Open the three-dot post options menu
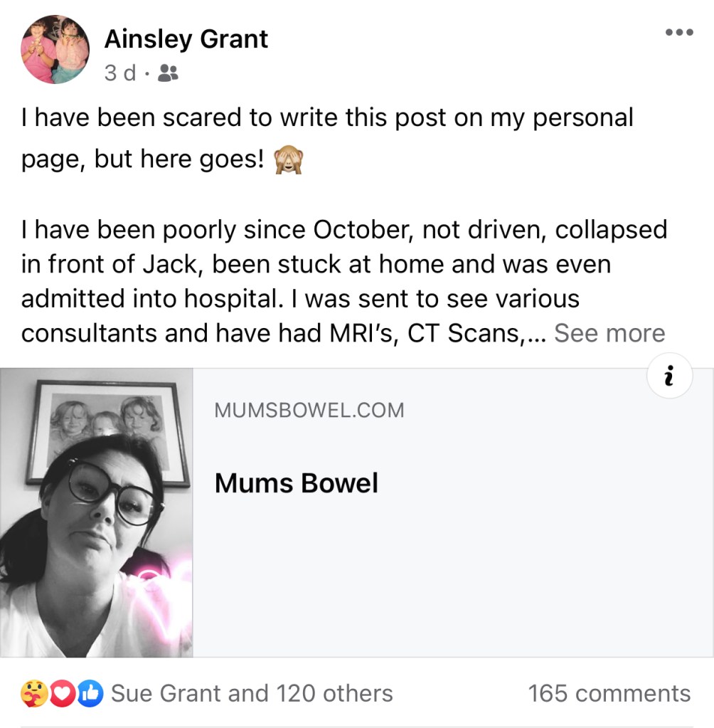The height and width of the screenshot is (728, 714). (678, 33)
